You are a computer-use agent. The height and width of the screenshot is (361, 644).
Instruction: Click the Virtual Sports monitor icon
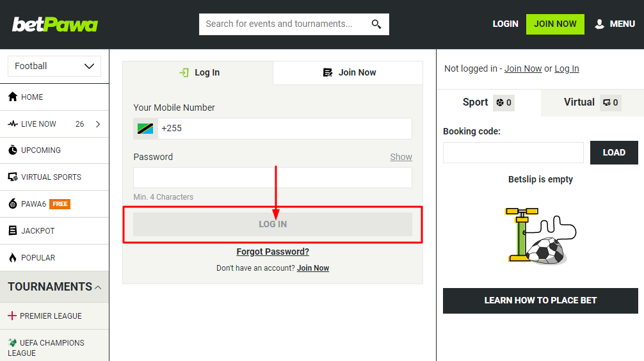pos(13,177)
